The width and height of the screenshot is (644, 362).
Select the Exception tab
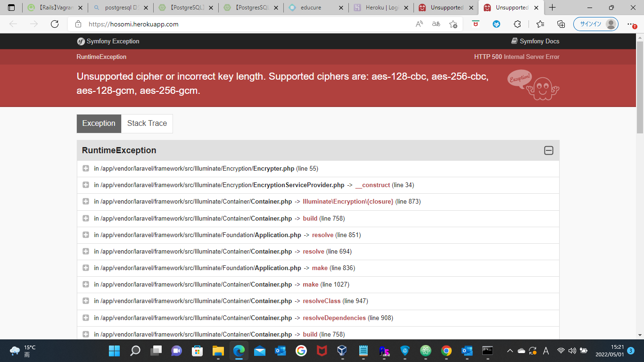click(99, 123)
